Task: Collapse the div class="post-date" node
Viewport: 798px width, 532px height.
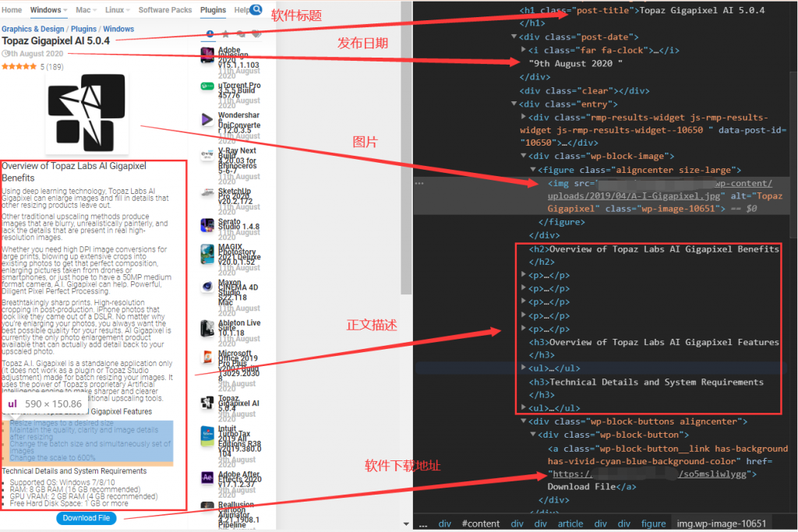Action: [x=514, y=37]
